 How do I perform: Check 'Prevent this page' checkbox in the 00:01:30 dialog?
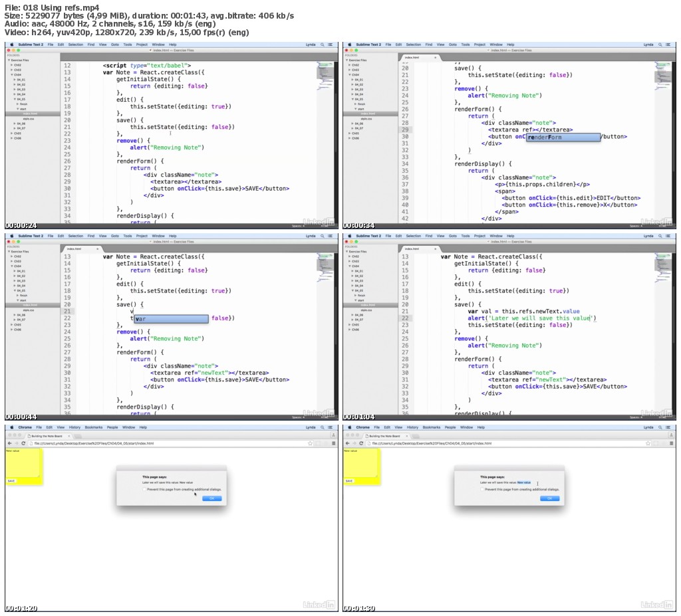click(483, 489)
